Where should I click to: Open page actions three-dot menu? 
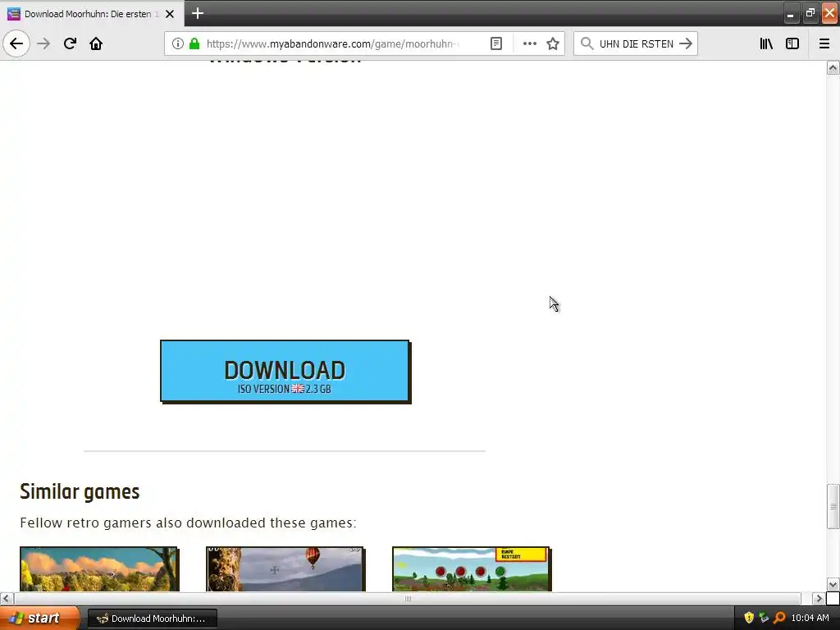(529, 43)
